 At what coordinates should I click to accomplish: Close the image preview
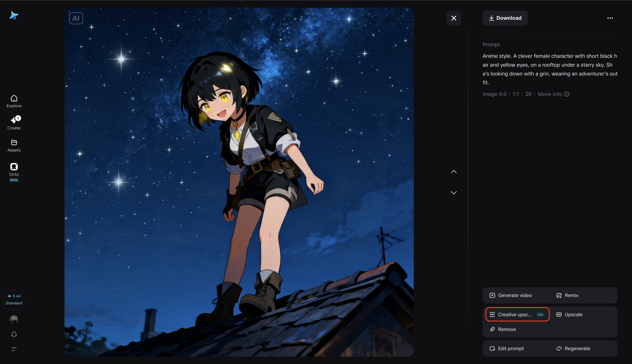(x=454, y=18)
